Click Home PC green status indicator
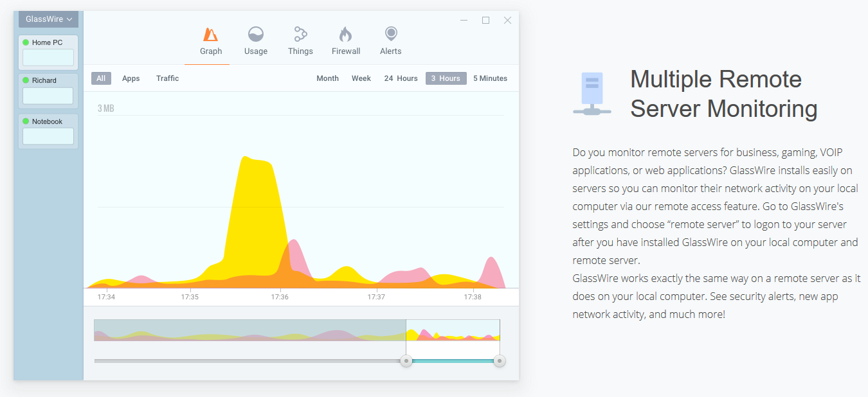868x397 pixels. click(x=26, y=42)
